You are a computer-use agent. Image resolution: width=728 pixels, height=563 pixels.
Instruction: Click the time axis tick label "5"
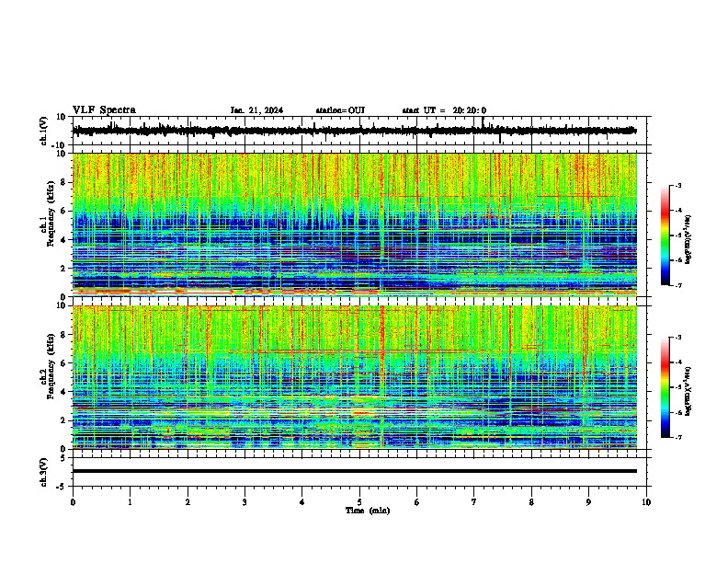tap(359, 502)
